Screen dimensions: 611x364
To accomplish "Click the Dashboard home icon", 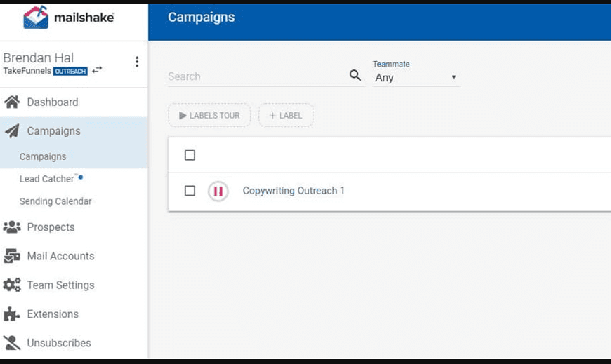I will 12,102.
